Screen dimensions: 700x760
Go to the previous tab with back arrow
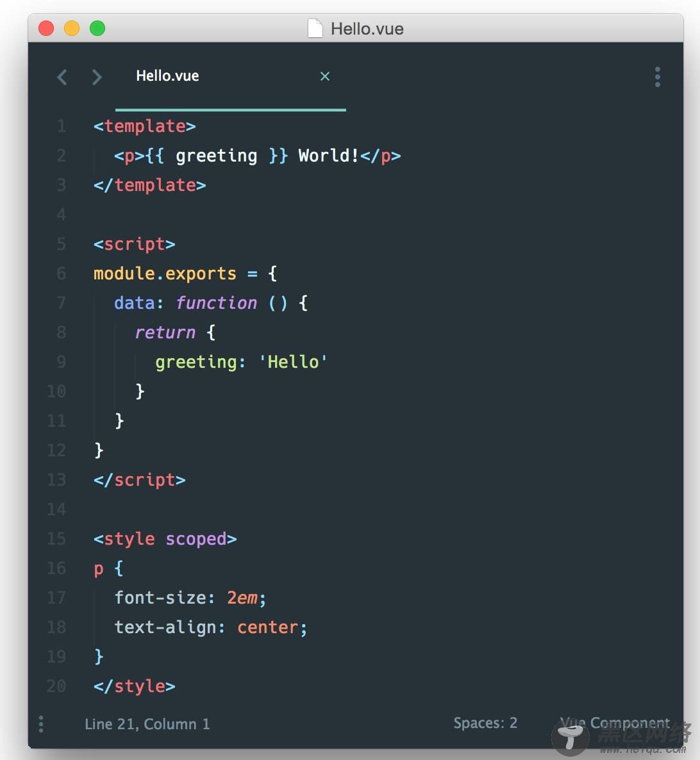[62, 78]
